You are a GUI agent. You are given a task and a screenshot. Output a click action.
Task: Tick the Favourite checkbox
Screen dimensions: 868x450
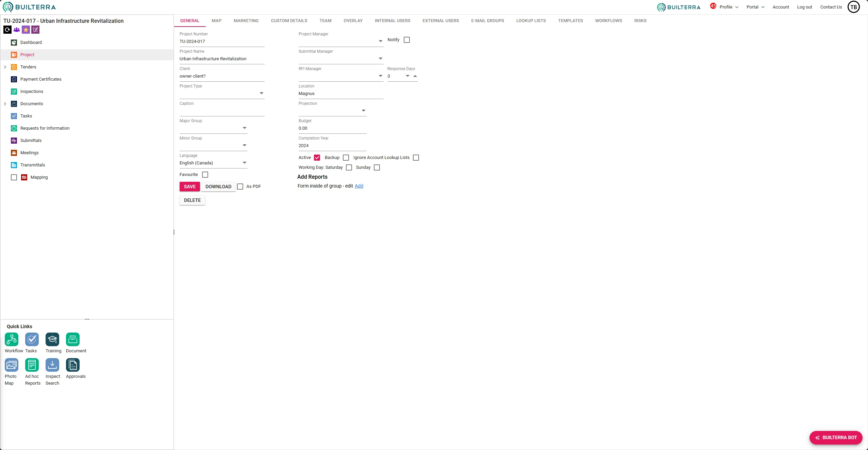[x=205, y=175]
